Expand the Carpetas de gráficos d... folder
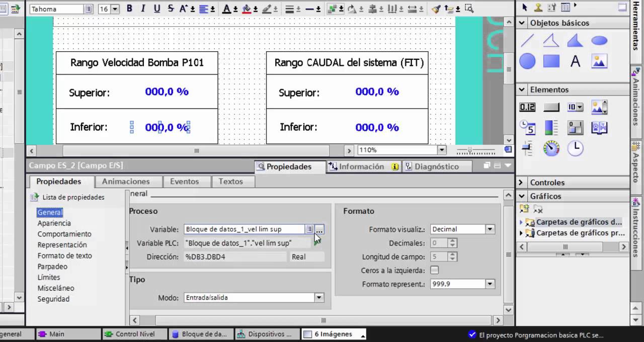 click(521, 222)
